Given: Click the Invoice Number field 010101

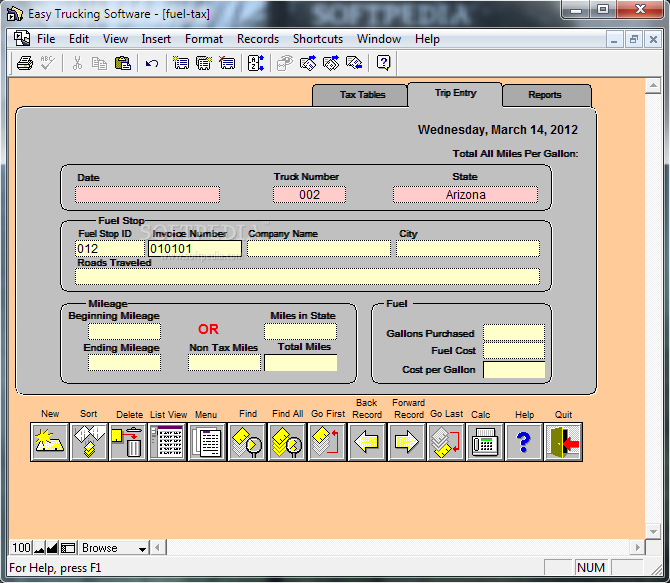Looking at the screenshot, I should [195, 249].
